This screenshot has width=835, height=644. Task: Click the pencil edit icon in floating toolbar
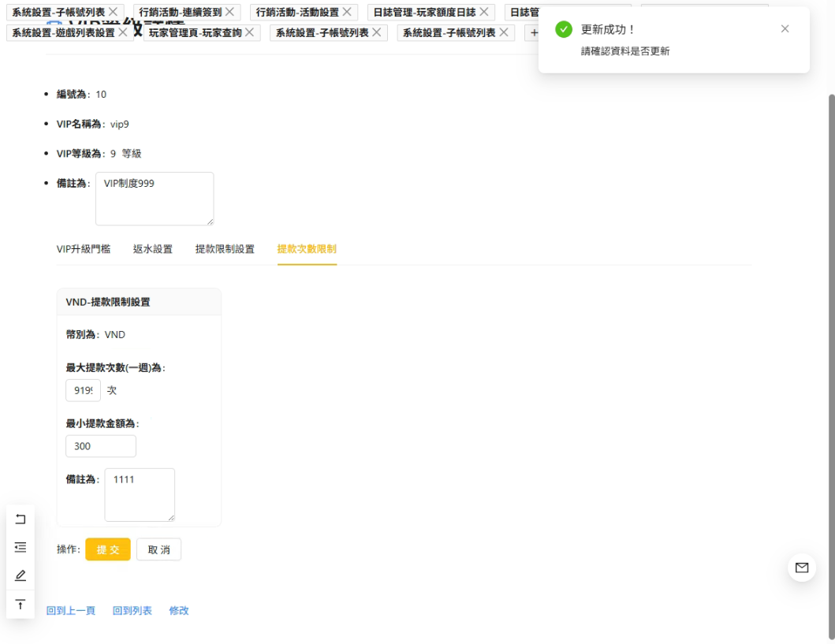click(x=21, y=575)
